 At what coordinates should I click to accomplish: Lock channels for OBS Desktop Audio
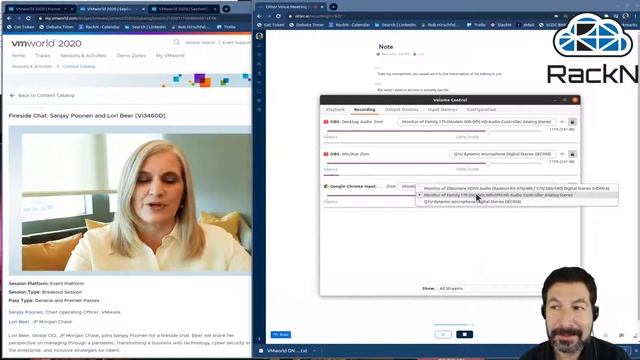(x=572, y=122)
